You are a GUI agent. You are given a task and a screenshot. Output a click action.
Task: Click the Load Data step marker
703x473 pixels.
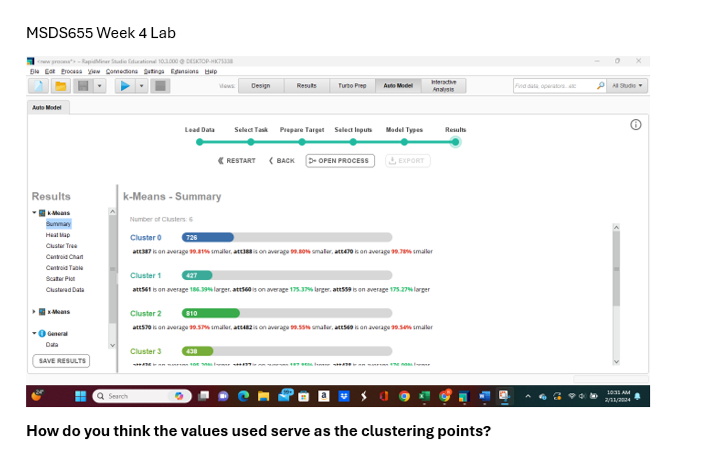pyautogui.click(x=200, y=142)
